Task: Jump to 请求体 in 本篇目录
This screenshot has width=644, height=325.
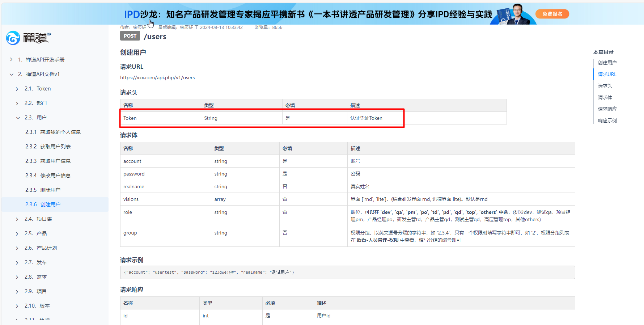Action: (605, 97)
